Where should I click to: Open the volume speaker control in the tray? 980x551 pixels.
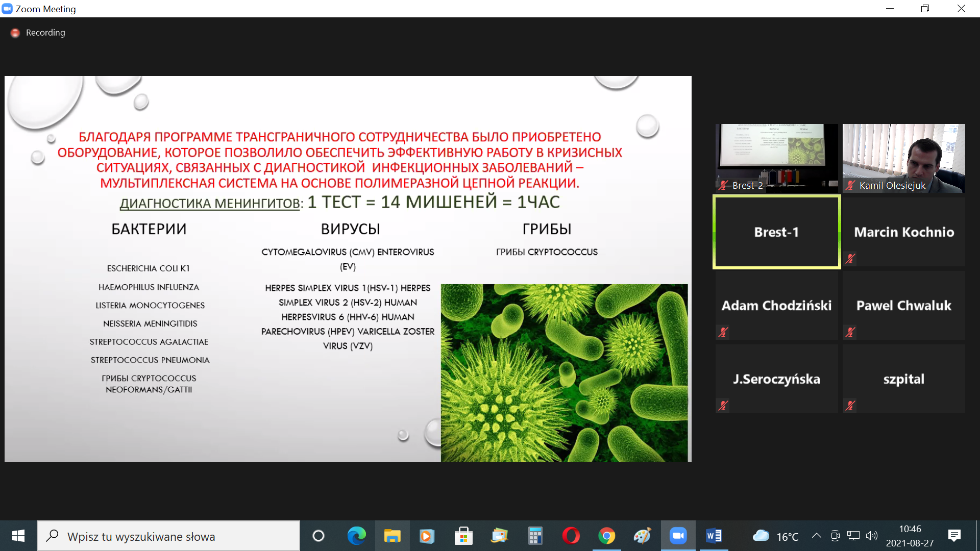point(872,536)
